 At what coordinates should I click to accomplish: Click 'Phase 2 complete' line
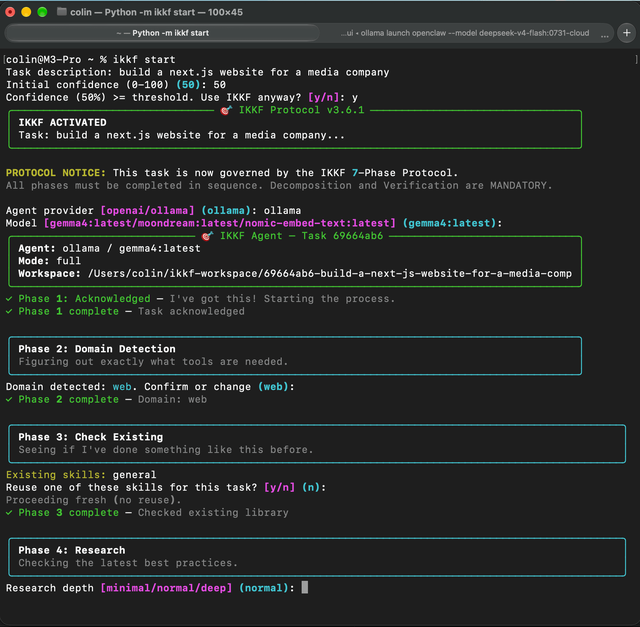pos(106,399)
